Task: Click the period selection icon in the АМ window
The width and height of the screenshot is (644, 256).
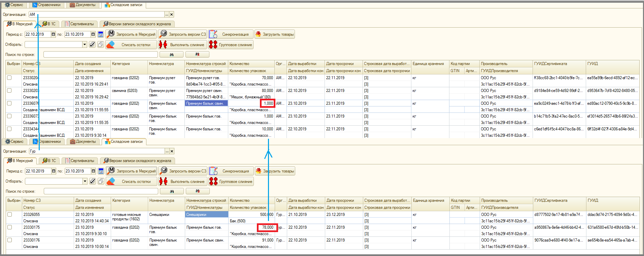Action: (x=100, y=34)
